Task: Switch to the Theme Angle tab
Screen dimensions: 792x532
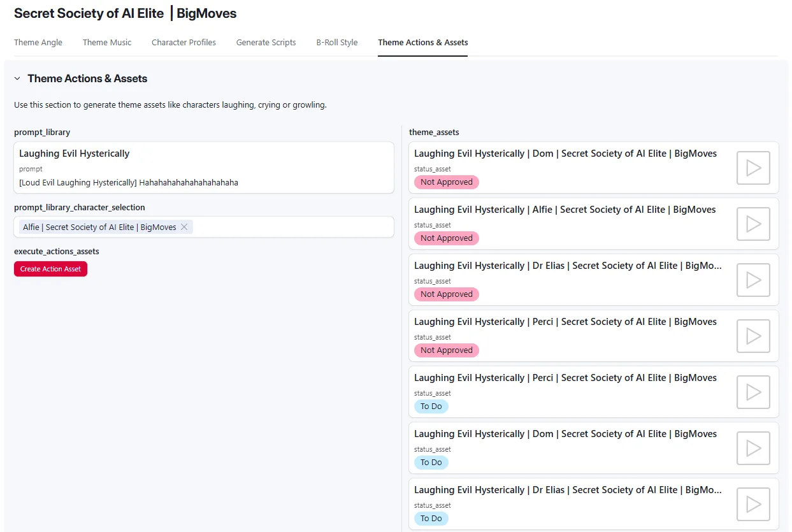Action: point(38,42)
